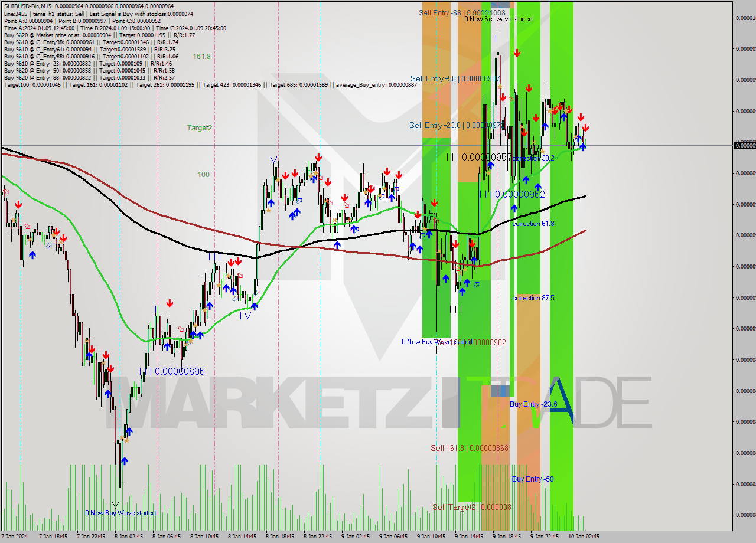The image size is (756, 543).
Task: Select the '8 Jan 06:45' time label
Action: (167, 537)
